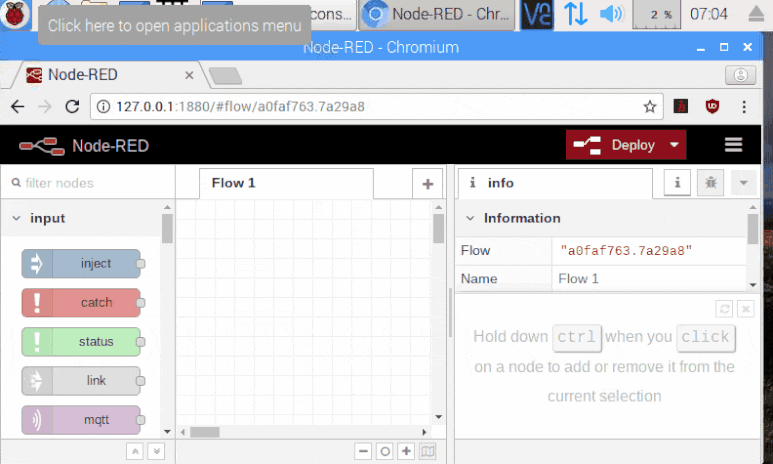Pick the mqtt input node
773x464 pixels.
(x=81, y=420)
